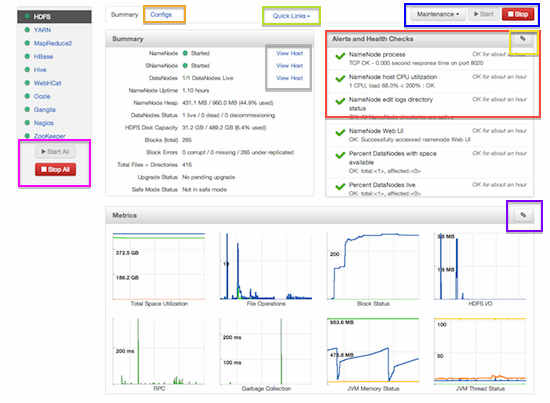The image size is (550, 403).
Task: Click the NameNode process green checkmark icon
Action: pos(340,56)
